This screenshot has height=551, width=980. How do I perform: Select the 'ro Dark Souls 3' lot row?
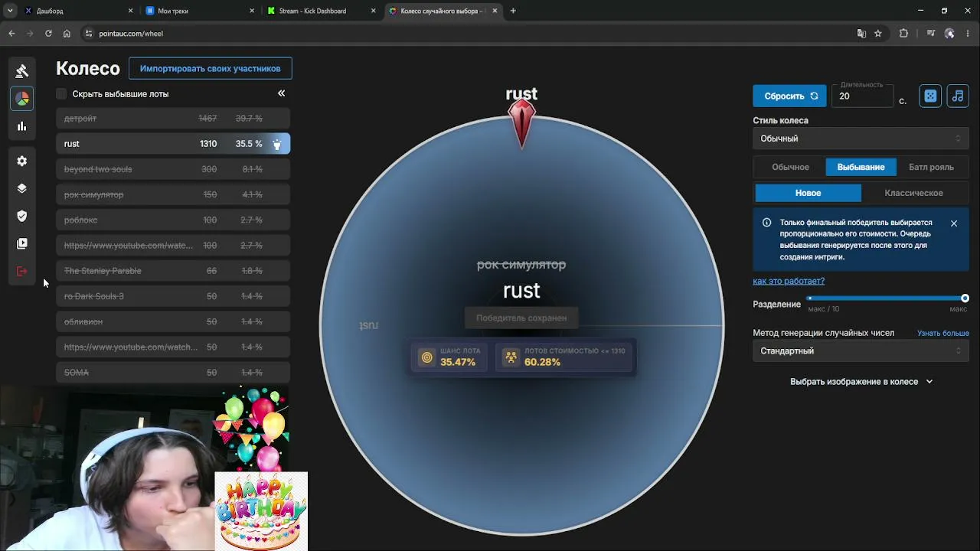click(x=173, y=296)
